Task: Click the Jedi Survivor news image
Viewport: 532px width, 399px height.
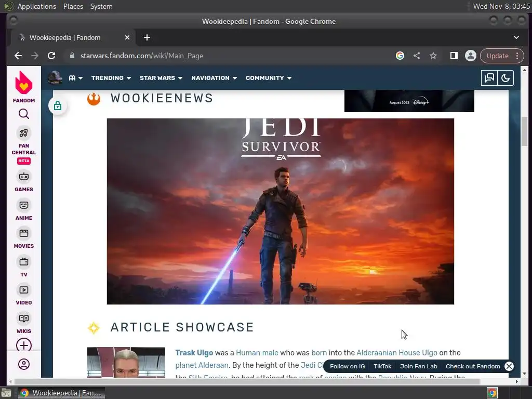Action: coord(280,211)
